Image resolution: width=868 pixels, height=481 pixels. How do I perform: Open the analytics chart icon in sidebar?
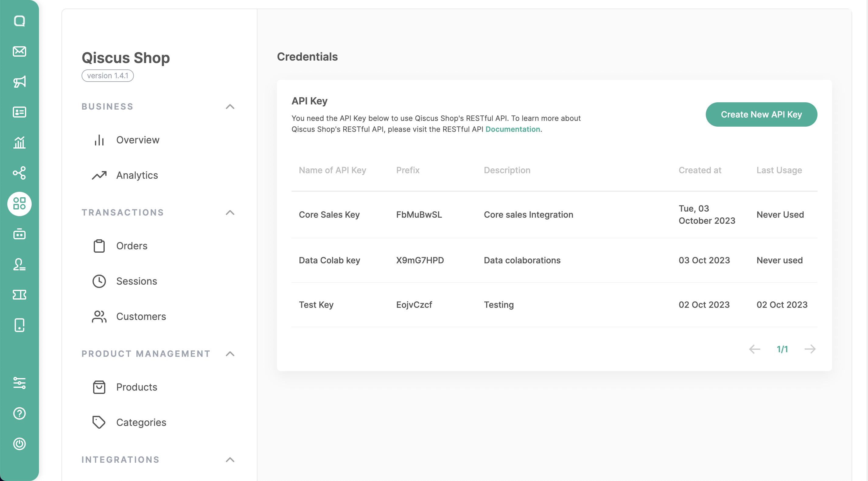[x=19, y=142]
